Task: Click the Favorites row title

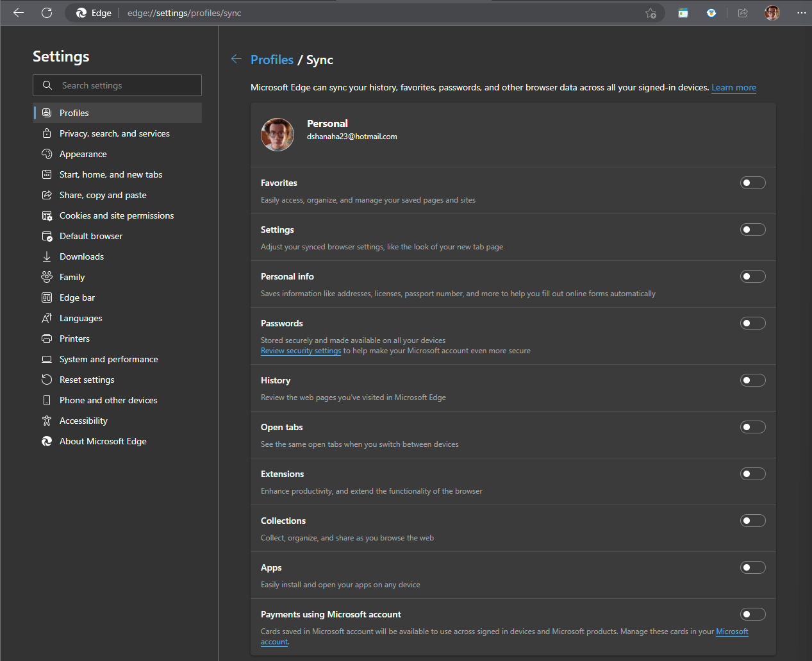Action: tap(279, 183)
